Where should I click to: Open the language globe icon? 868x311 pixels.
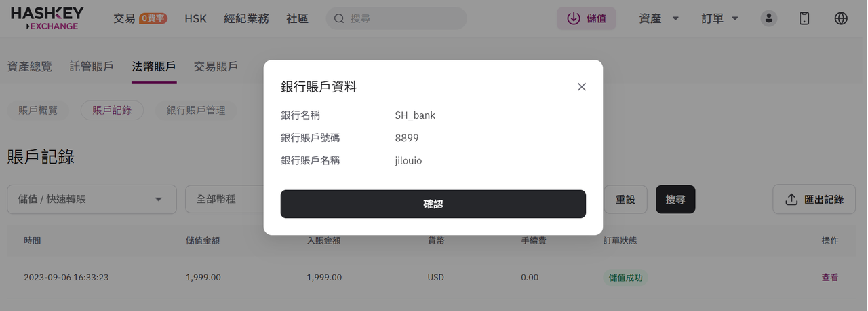point(841,18)
